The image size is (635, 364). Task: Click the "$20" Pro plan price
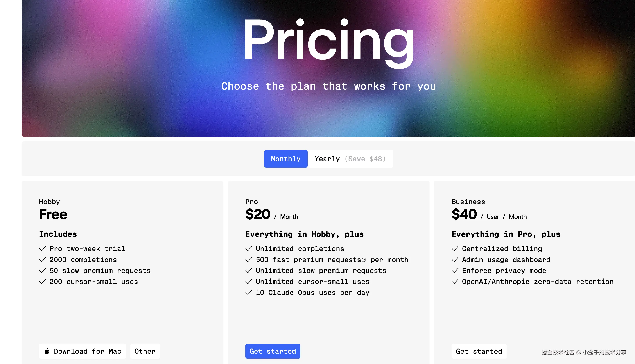(x=258, y=214)
